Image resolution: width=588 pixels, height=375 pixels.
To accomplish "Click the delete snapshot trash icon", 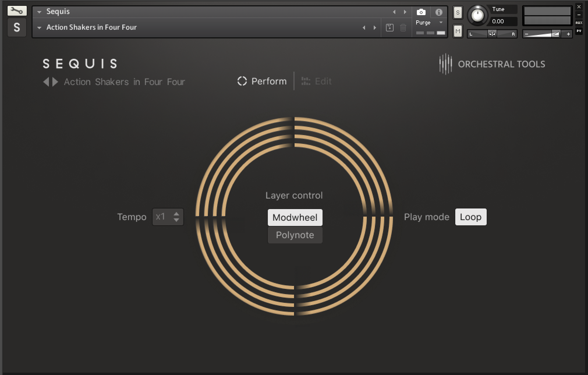I will tap(403, 28).
